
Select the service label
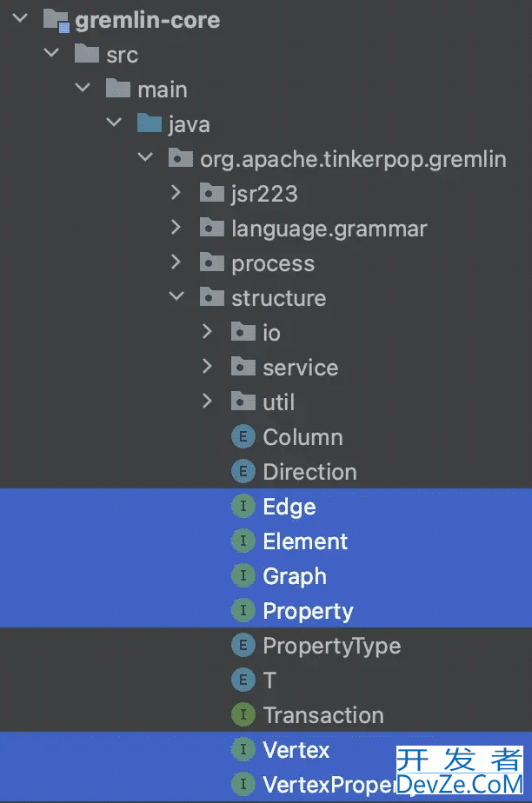(x=301, y=368)
